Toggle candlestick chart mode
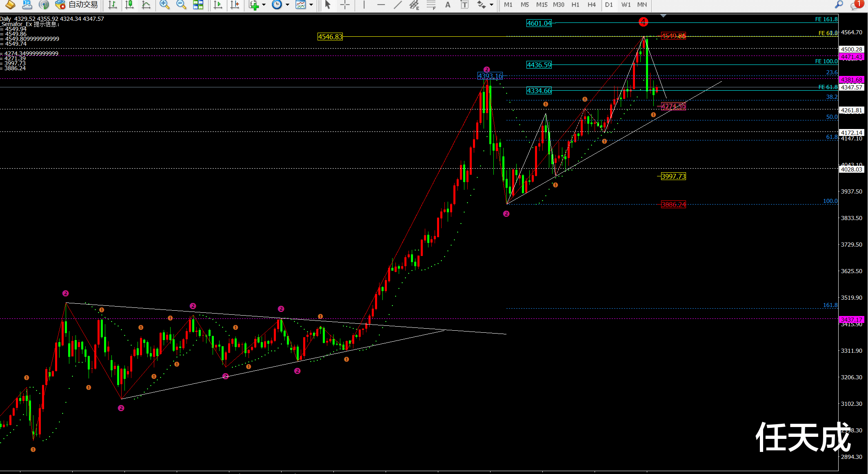This screenshot has height=474, width=868. click(x=129, y=4)
